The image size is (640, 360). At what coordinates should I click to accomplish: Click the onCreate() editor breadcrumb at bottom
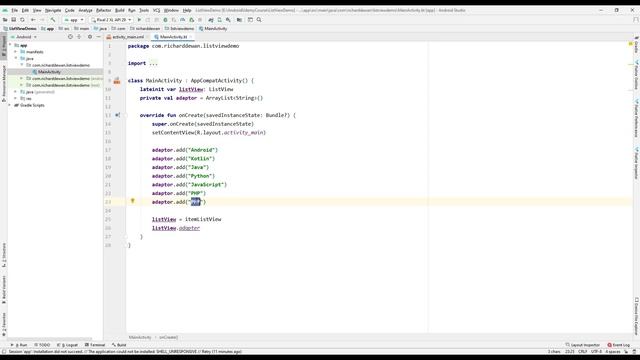tap(169, 337)
